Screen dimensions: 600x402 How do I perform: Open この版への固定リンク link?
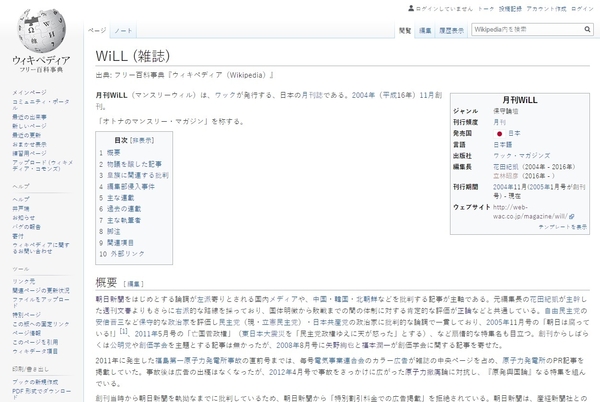pos(41,324)
